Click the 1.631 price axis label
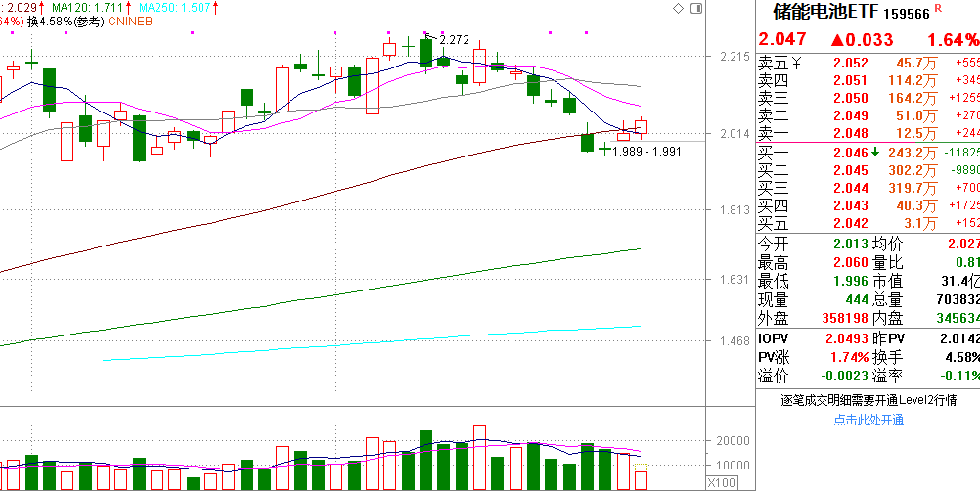This screenshot has height=491, width=980. pyautogui.click(x=735, y=279)
